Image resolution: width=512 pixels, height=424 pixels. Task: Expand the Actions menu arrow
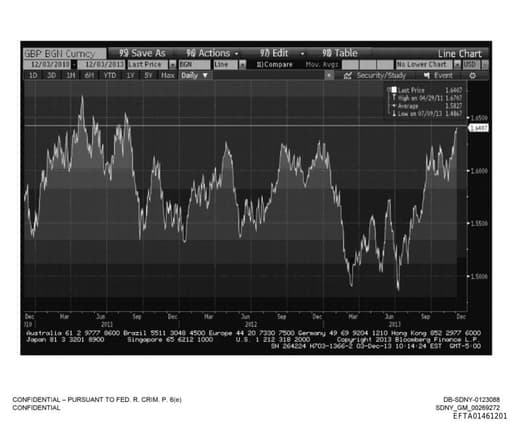[236, 54]
